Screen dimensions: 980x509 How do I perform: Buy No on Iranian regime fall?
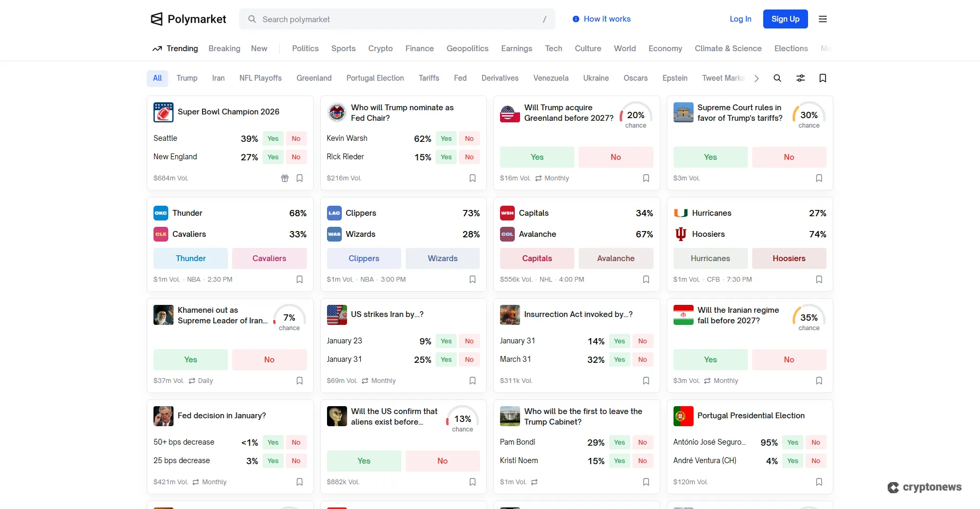tap(789, 360)
